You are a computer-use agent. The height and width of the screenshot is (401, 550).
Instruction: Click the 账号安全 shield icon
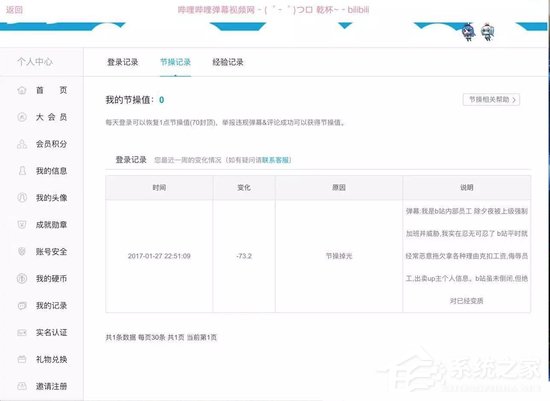coord(22,252)
